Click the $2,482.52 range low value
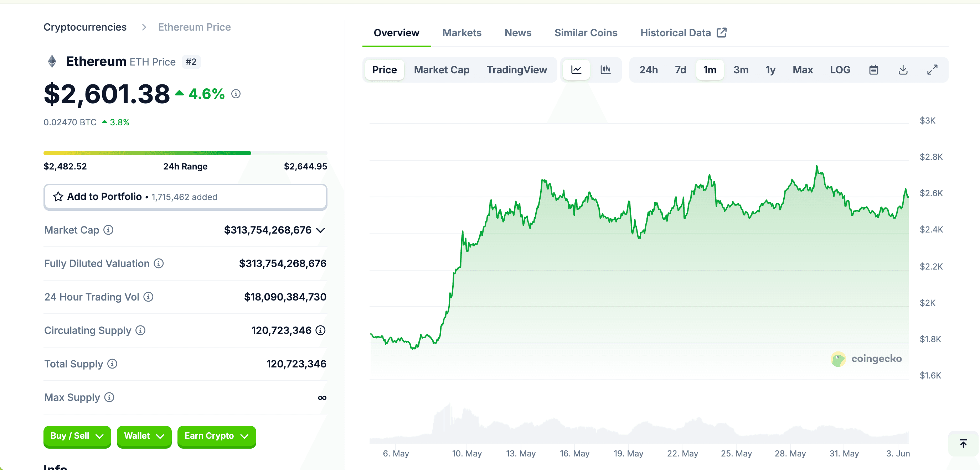Image resolution: width=980 pixels, height=470 pixels. pos(65,166)
